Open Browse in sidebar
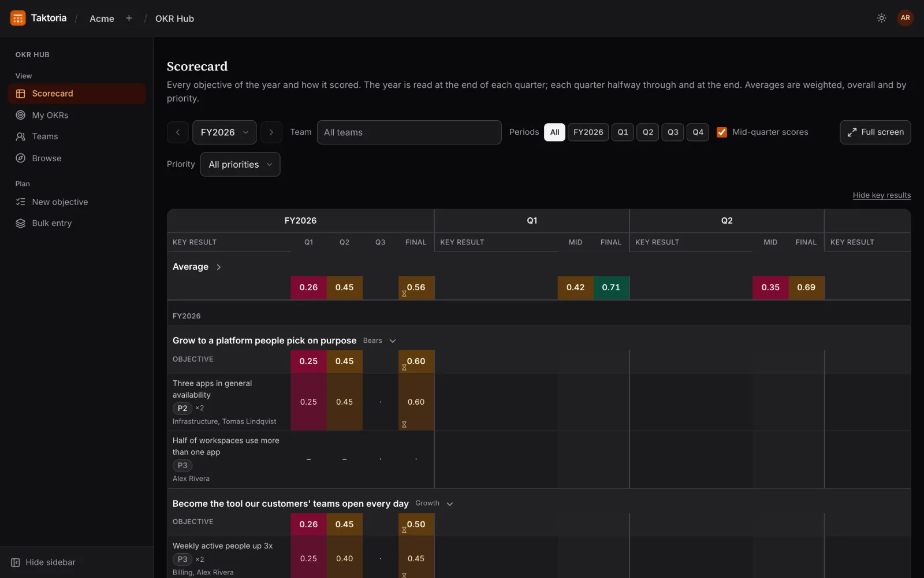The width and height of the screenshot is (924, 578). pyautogui.click(x=77, y=158)
